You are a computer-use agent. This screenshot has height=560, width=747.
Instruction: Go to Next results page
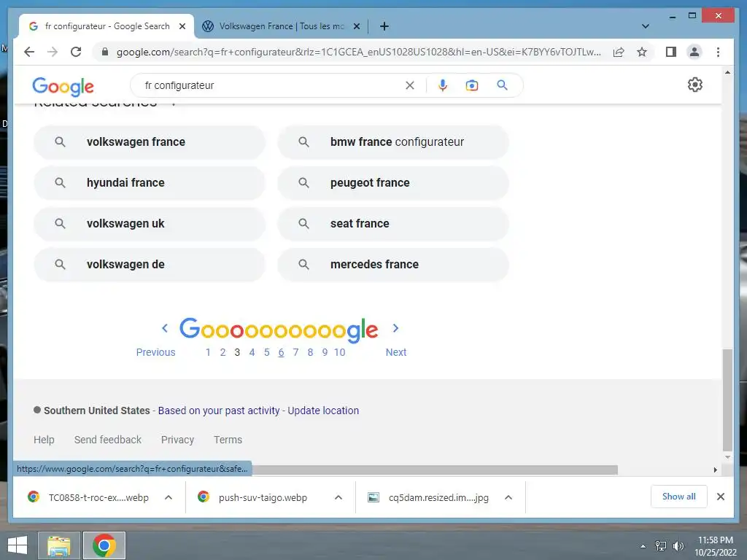click(x=396, y=352)
